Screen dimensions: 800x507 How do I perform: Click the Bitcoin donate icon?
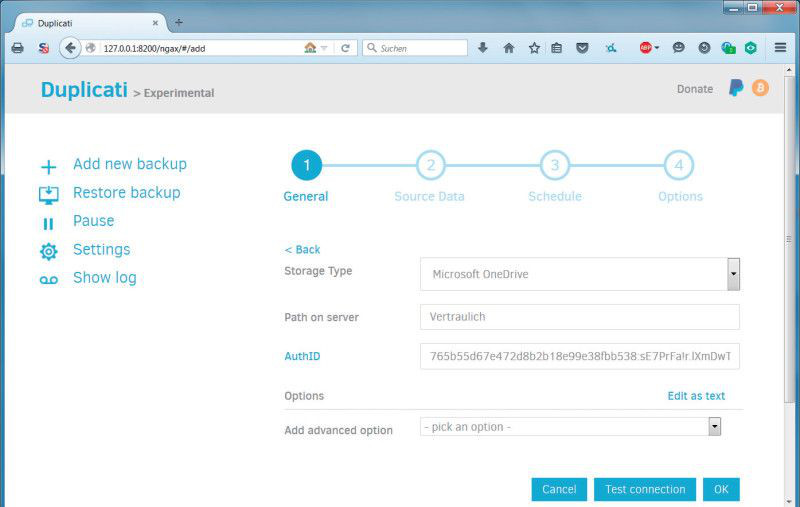[x=760, y=88]
